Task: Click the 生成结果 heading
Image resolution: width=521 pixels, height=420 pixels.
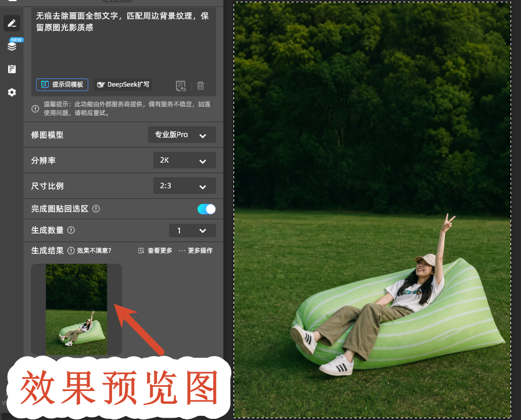Action: [47, 250]
